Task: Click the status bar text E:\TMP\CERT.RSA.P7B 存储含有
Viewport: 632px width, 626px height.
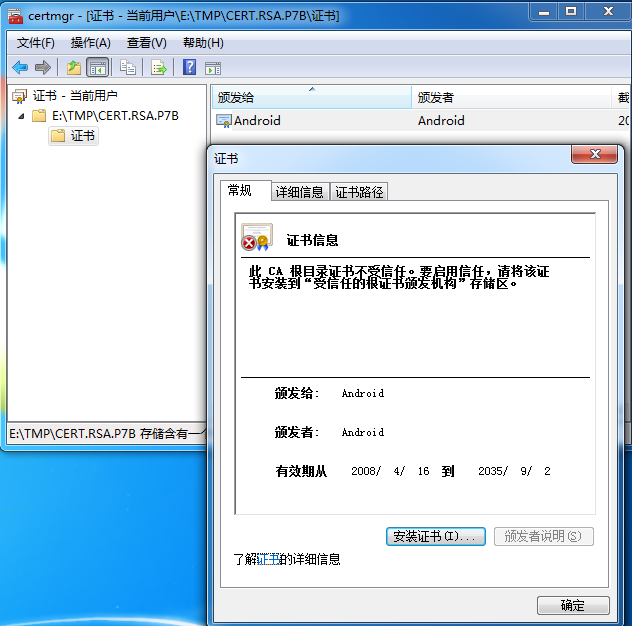Action: (107, 434)
